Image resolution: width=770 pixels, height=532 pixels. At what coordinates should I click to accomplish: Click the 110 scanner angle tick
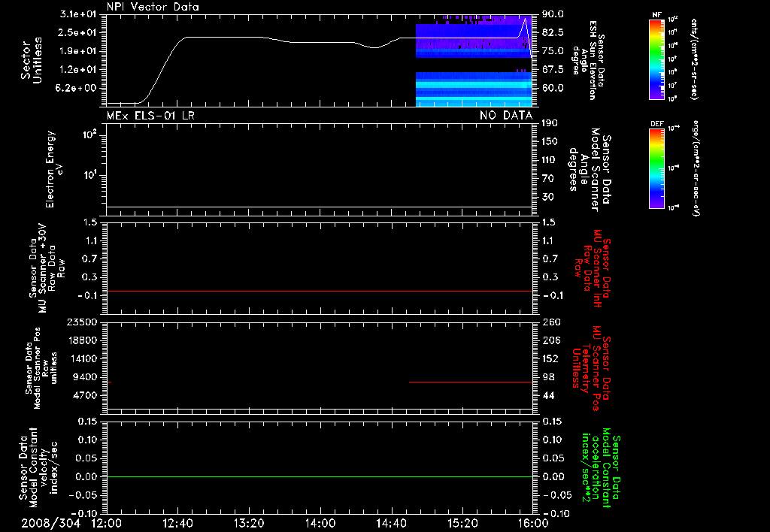550,160
